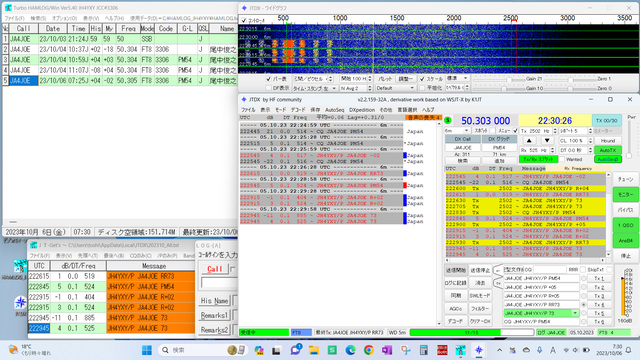Open weather widget showing 18°C
Image resolution: width=640 pixels, height=360 pixels.
pyautogui.click(x=30, y=350)
